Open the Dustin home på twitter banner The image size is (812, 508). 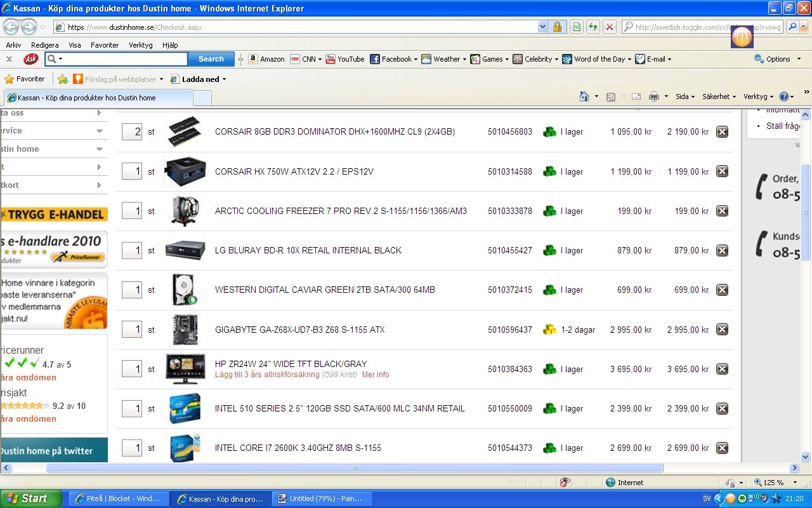54,450
